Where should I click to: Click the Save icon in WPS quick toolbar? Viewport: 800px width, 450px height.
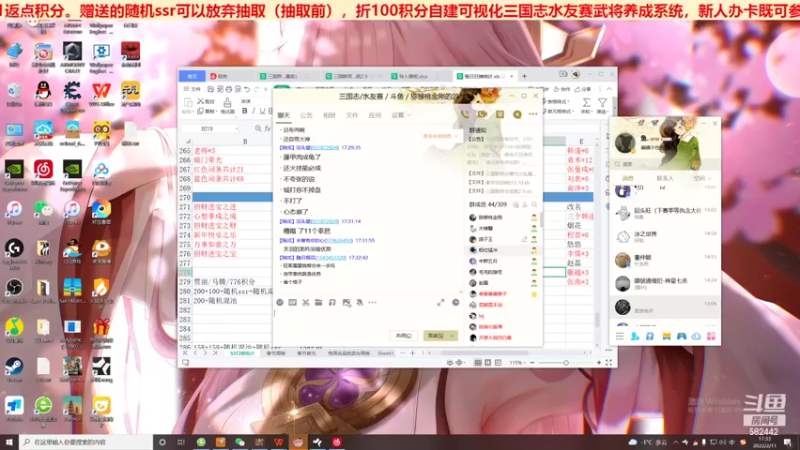210,89
